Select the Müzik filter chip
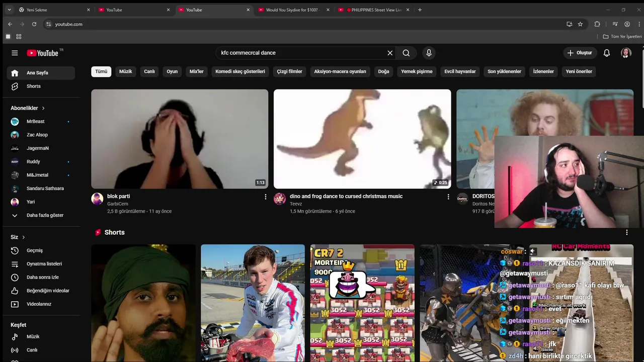This screenshot has height=362, width=644. [x=125, y=71]
